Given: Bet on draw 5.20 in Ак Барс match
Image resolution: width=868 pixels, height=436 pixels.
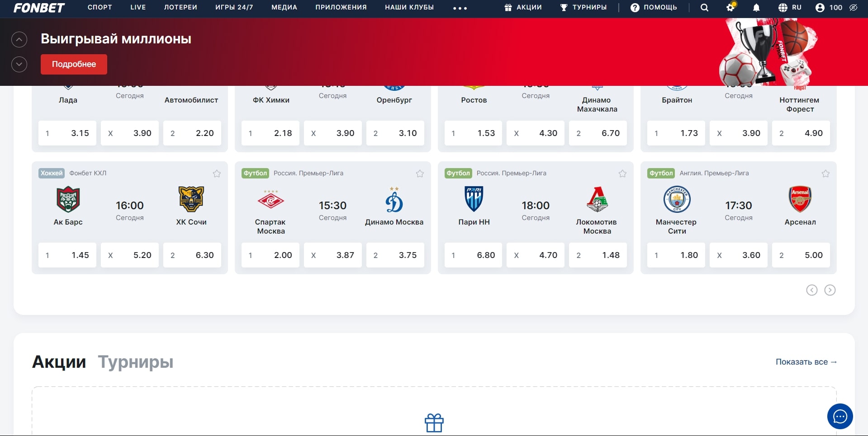Looking at the screenshot, I should tap(130, 255).
